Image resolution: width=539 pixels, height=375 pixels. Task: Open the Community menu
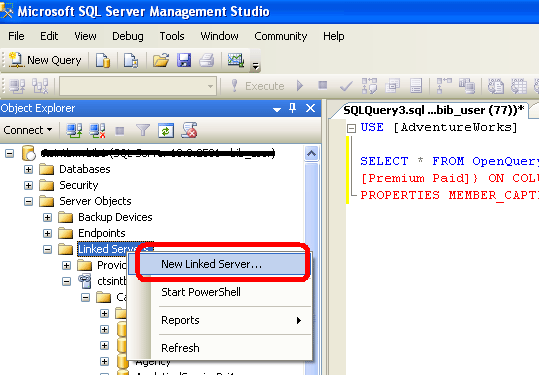[280, 36]
